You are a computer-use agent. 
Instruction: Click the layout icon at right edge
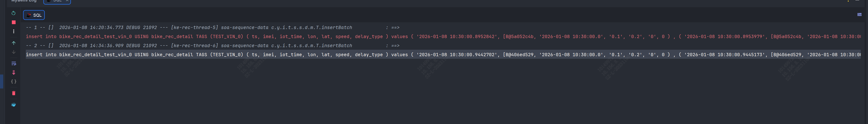point(859,14)
